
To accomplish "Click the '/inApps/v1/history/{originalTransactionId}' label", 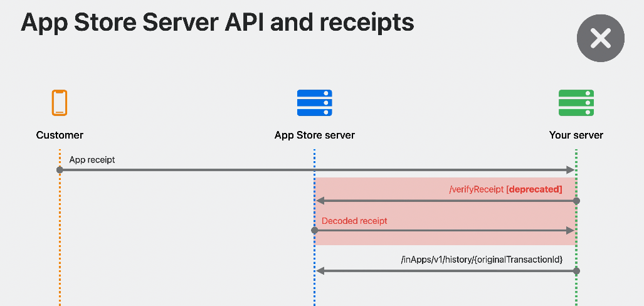I will 482,260.
